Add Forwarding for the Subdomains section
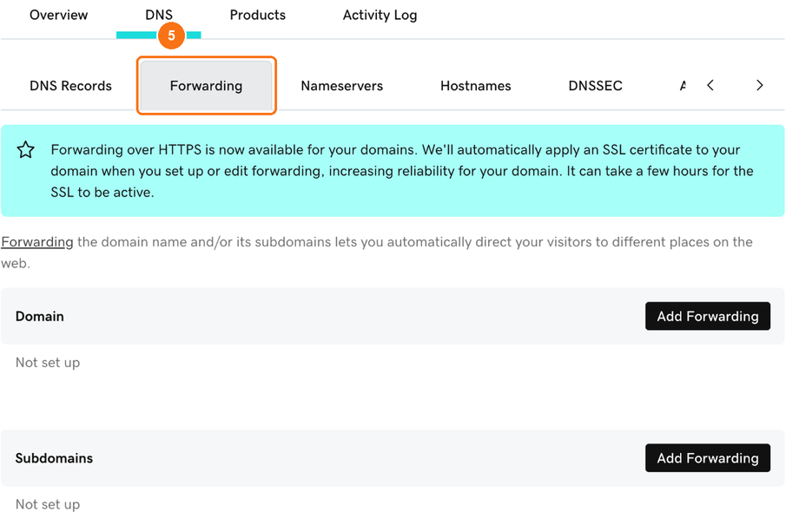This screenshot has height=532, width=799. (707, 458)
